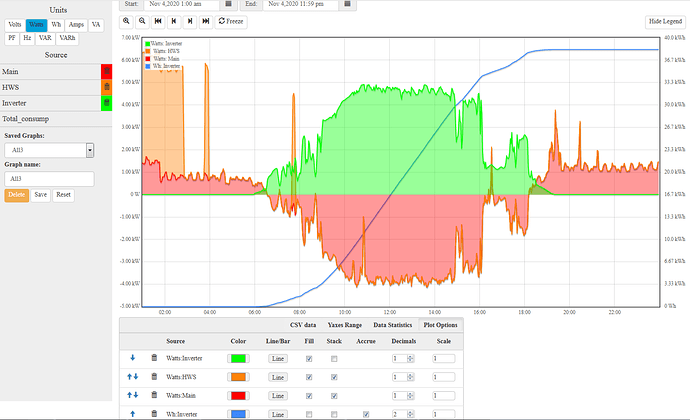Toggle Fill for Watts:Main
Image resolution: width=690 pixels, height=420 pixels.
[x=309, y=396]
